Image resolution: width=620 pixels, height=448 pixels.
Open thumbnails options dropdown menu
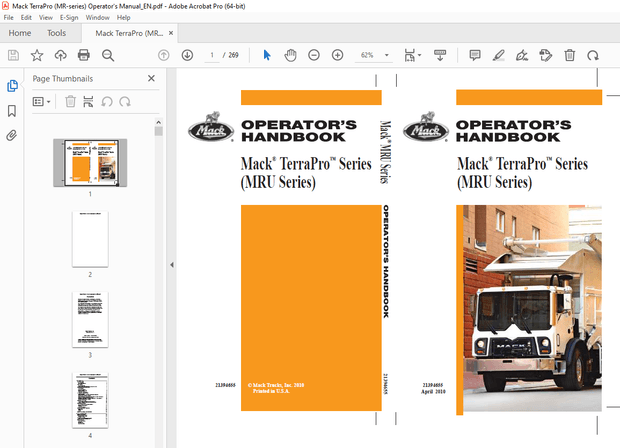pyautogui.click(x=41, y=102)
